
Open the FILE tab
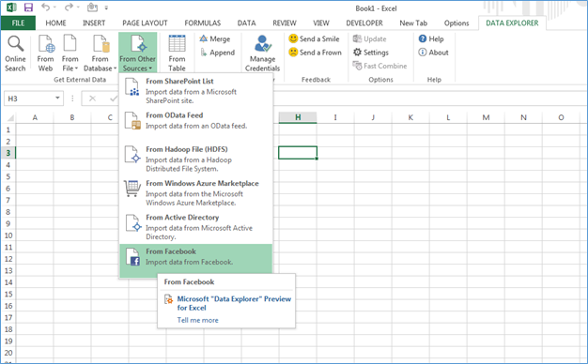click(x=18, y=23)
